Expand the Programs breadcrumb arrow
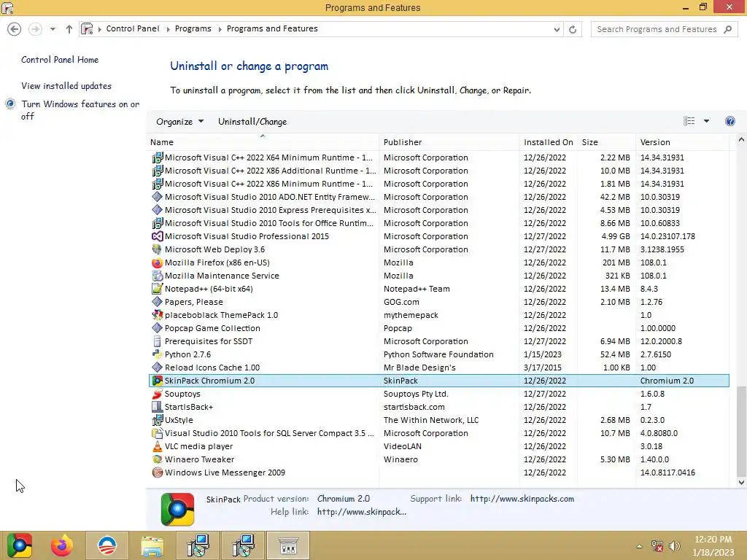 click(x=220, y=29)
